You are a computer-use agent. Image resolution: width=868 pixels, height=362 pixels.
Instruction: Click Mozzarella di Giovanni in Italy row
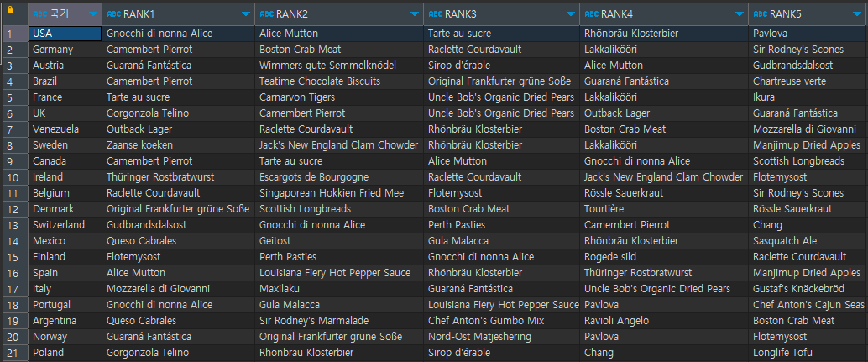[178, 288]
